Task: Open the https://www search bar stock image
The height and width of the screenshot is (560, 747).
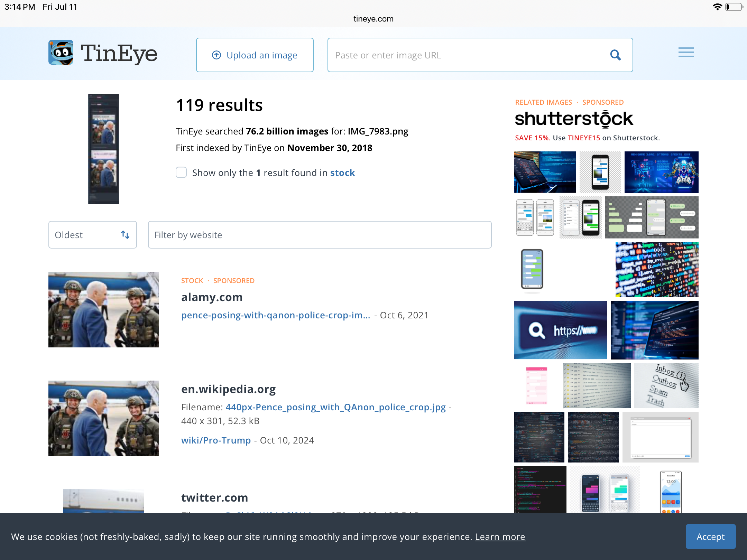Action: pyautogui.click(x=560, y=330)
